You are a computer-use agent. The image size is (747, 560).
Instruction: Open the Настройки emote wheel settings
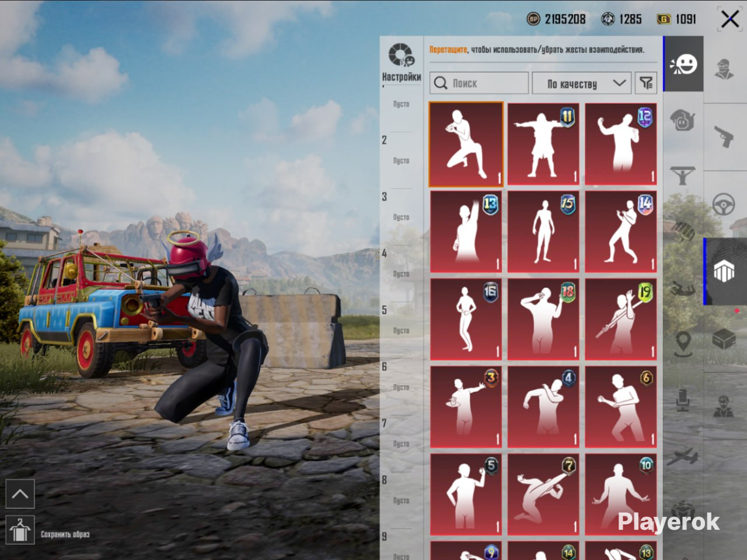tap(402, 62)
